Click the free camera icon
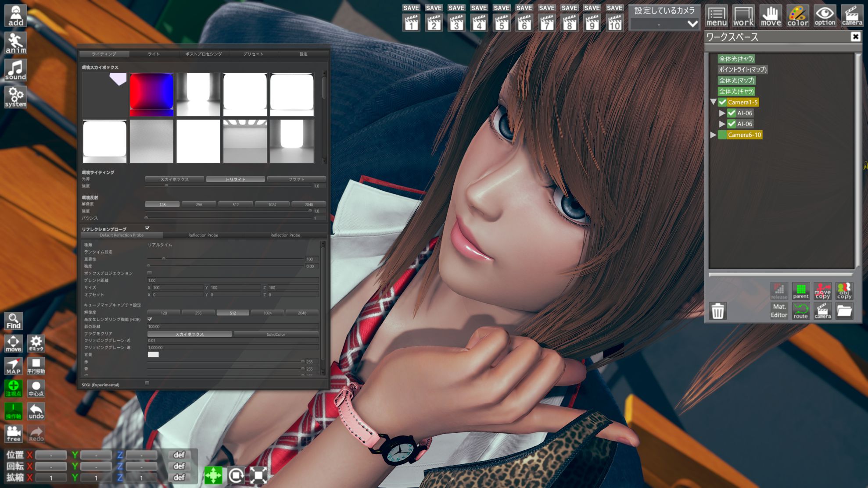The width and height of the screenshot is (868, 488). coord(14,434)
